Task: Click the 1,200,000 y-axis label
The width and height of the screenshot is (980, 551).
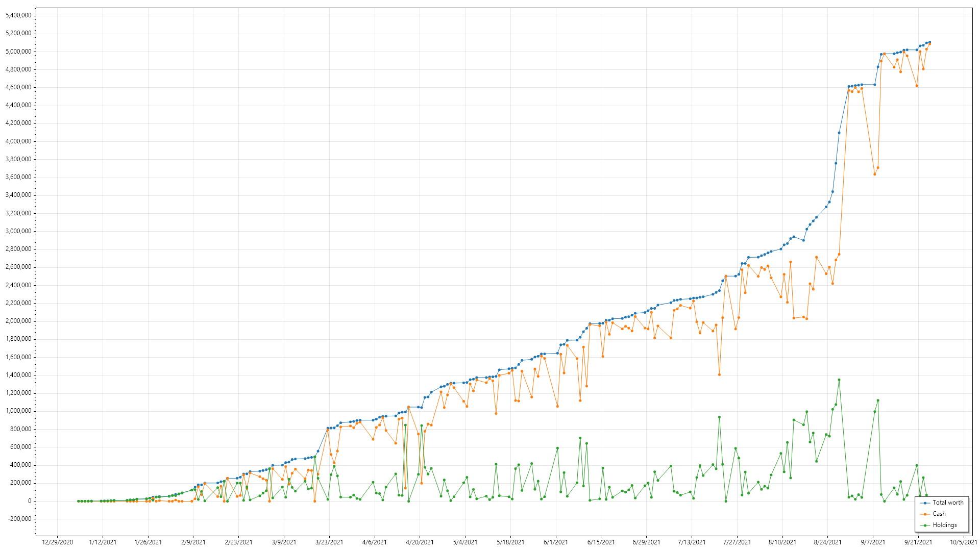Action: tap(18, 393)
